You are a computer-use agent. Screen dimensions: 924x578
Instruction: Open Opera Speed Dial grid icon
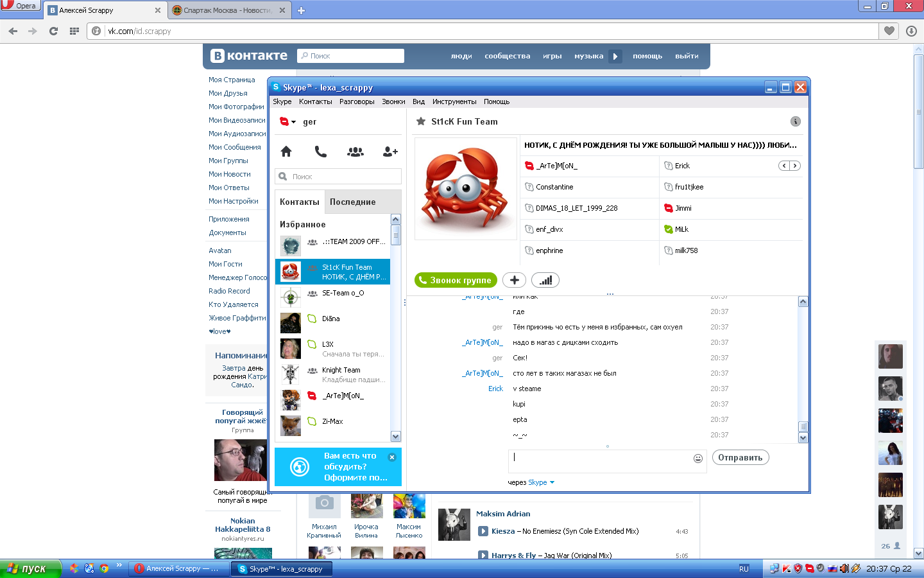[74, 31]
